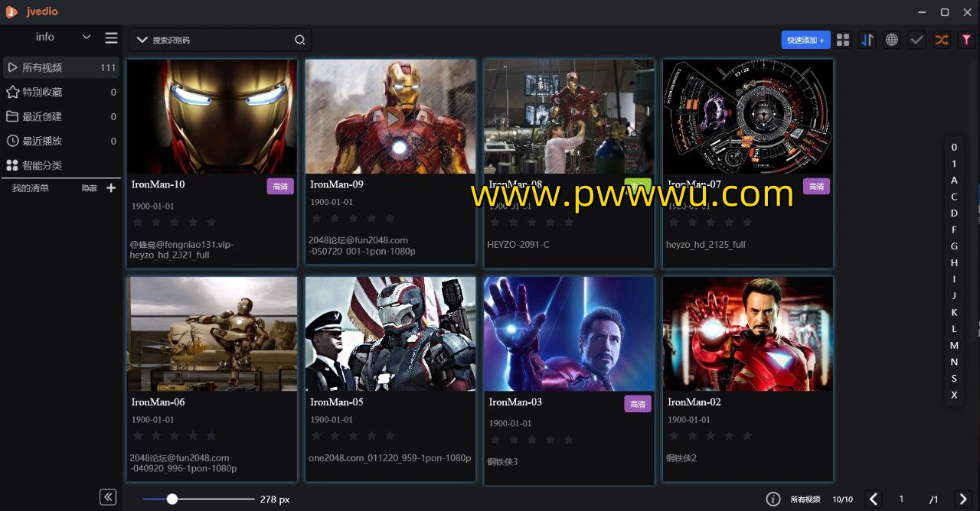Rate IronMan-10 with the first star
Screen dimensions: 980x511
(138, 222)
